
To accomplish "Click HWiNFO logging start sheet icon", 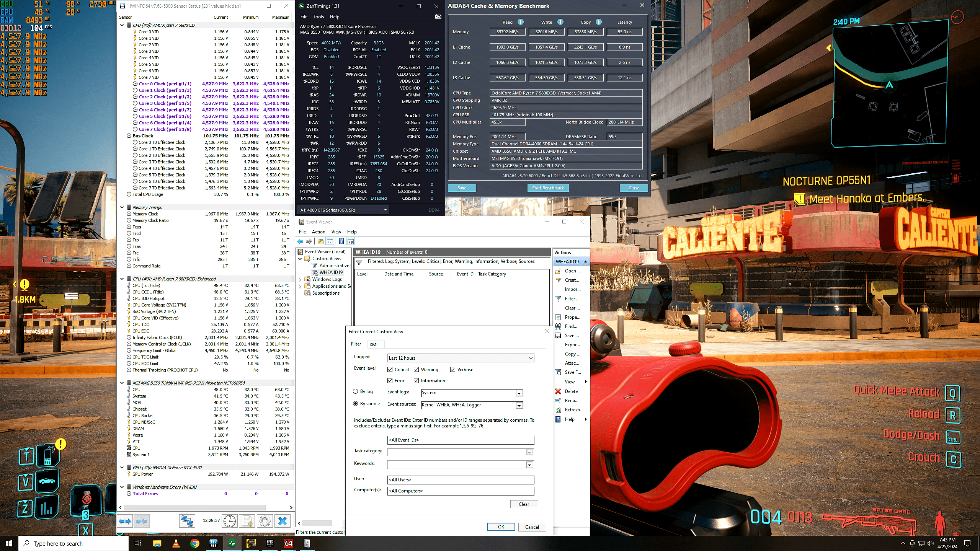I will click(x=247, y=521).
